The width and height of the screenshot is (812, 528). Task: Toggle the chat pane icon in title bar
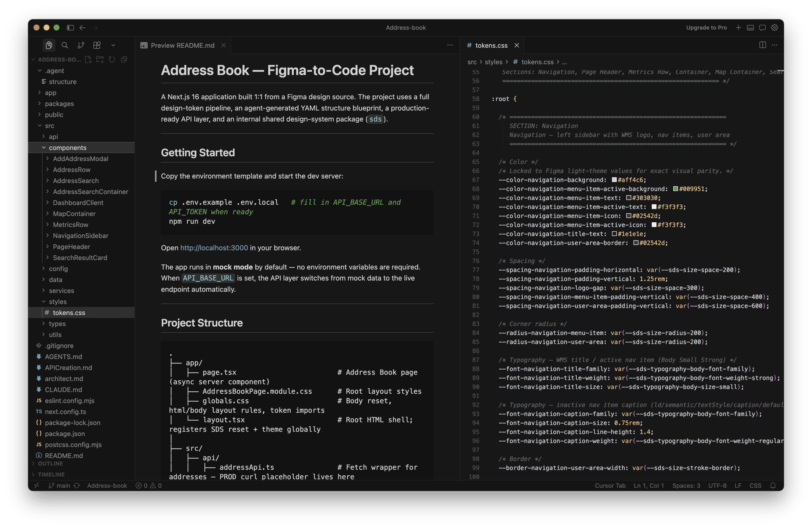tap(762, 28)
